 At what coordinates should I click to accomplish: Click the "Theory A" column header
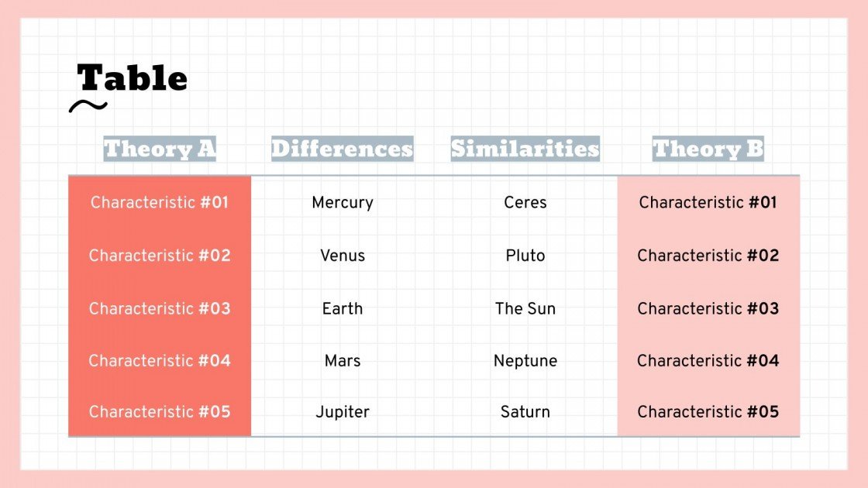click(x=160, y=149)
